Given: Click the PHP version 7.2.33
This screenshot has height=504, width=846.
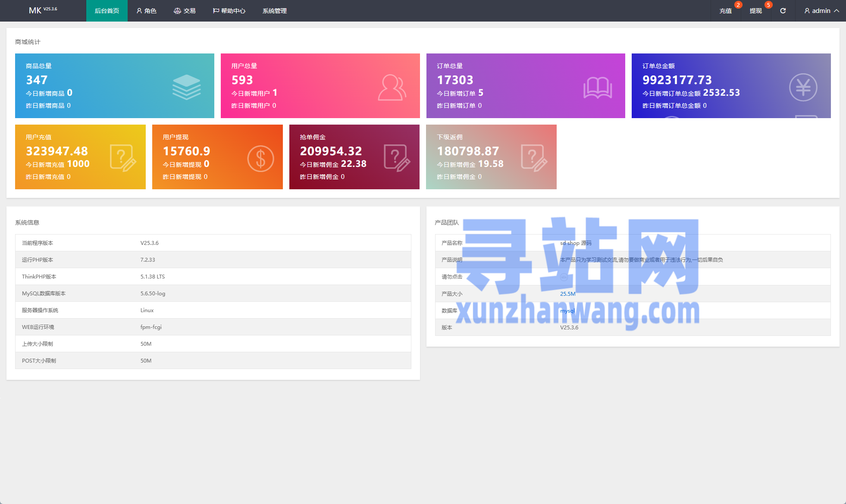Looking at the screenshot, I should point(148,260).
